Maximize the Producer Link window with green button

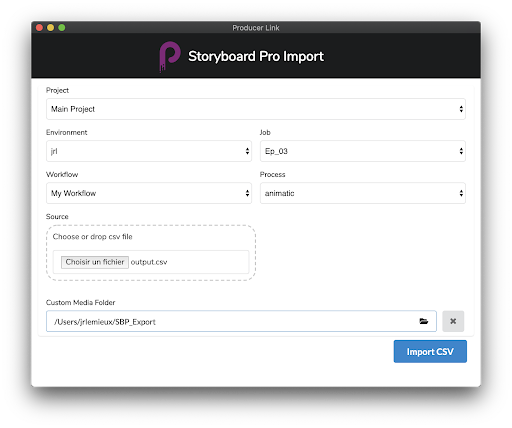tap(62, 28)
